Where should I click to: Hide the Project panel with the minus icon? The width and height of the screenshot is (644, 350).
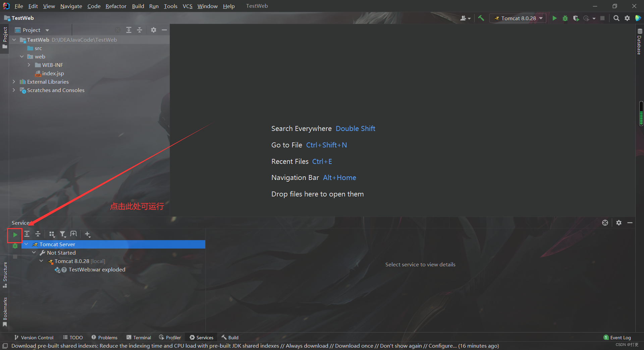click(164, 30)
